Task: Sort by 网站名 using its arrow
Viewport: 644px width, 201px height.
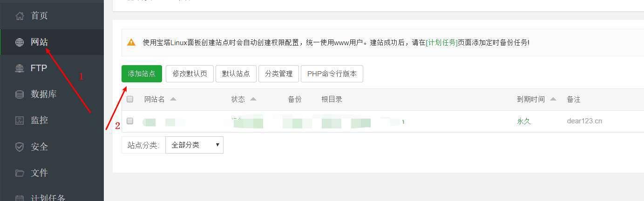Action: click(x=173, y=99)
